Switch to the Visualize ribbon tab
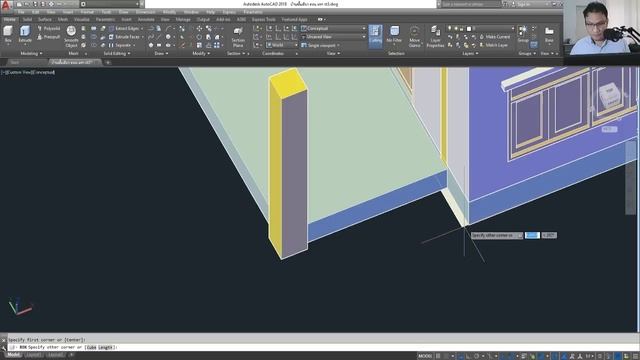The width and height of the screenshot is (640, 360). pos(82,19)
